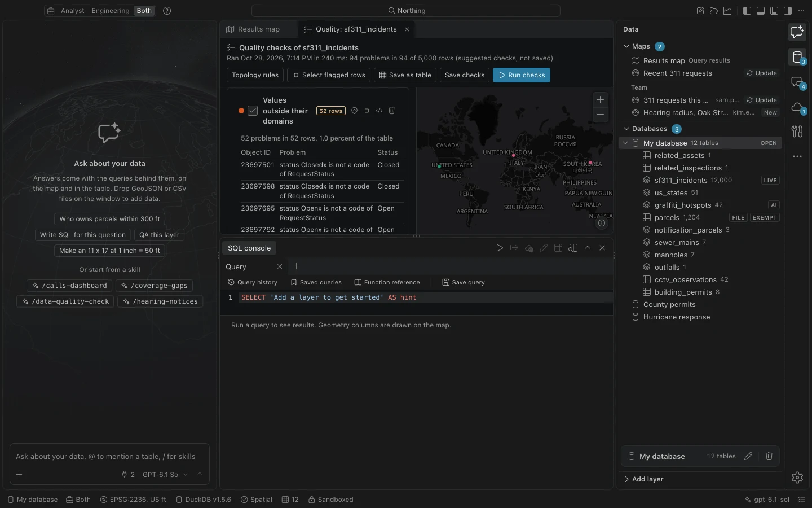Screen dimensions: 812x508
Task: Open the cloud sync sidebar icon
Action: tap(797, 107)
